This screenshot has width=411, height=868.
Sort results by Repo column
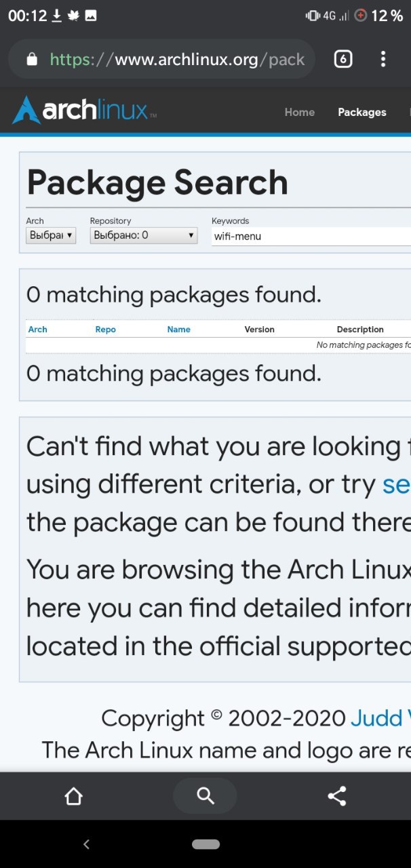tap(106, 330)
